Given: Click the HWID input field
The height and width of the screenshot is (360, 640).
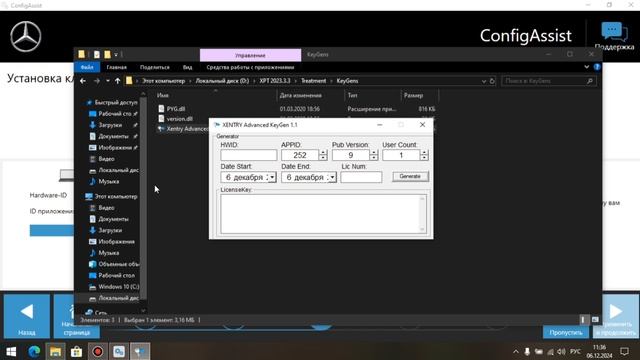Looking at the screenshot, I should [249, 155].
